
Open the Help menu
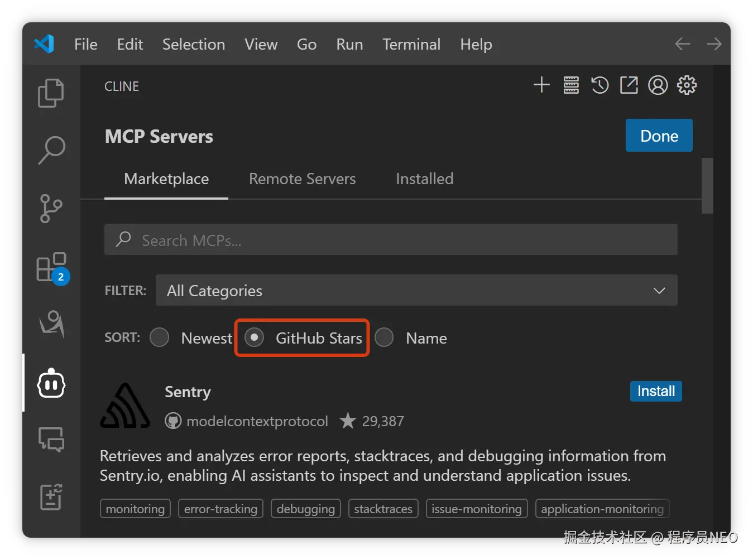(x=476, y=44)
